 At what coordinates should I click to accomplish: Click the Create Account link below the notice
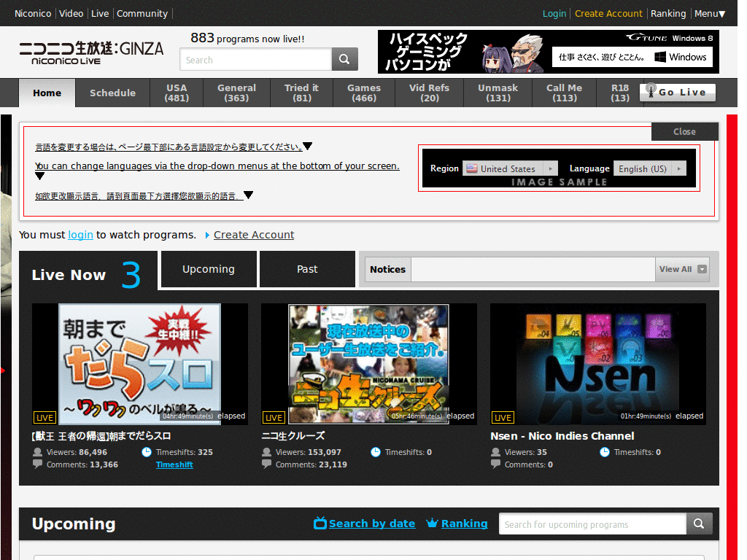254,235
